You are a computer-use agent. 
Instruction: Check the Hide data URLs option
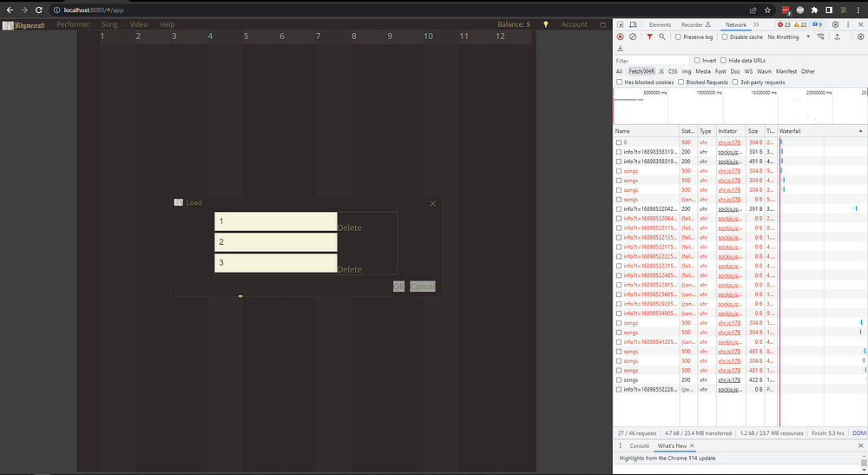[x=725, y=60]
